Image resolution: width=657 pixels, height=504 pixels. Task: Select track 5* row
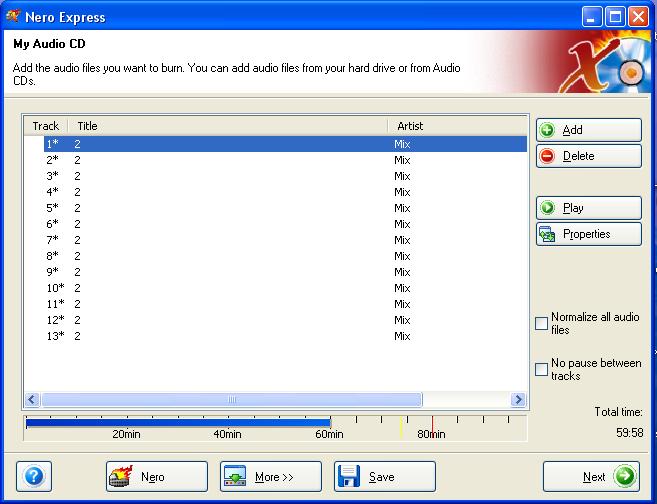[x=285, y=208]
